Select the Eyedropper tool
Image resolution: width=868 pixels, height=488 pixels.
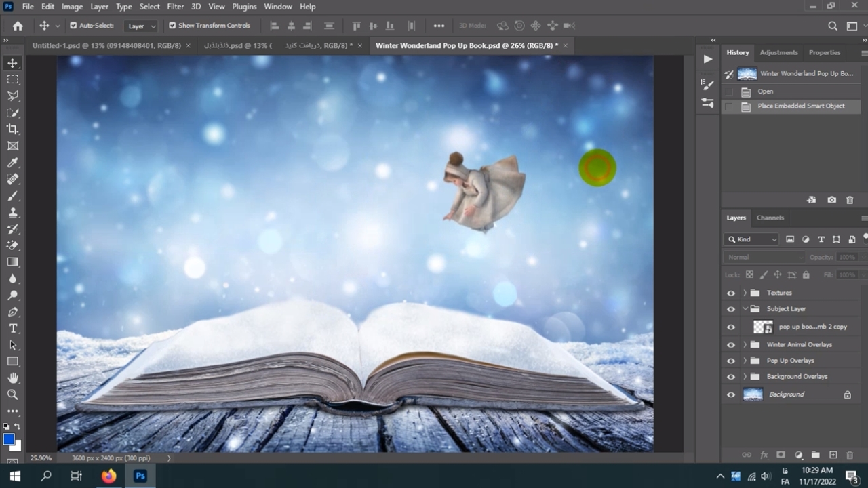point(13,163)
